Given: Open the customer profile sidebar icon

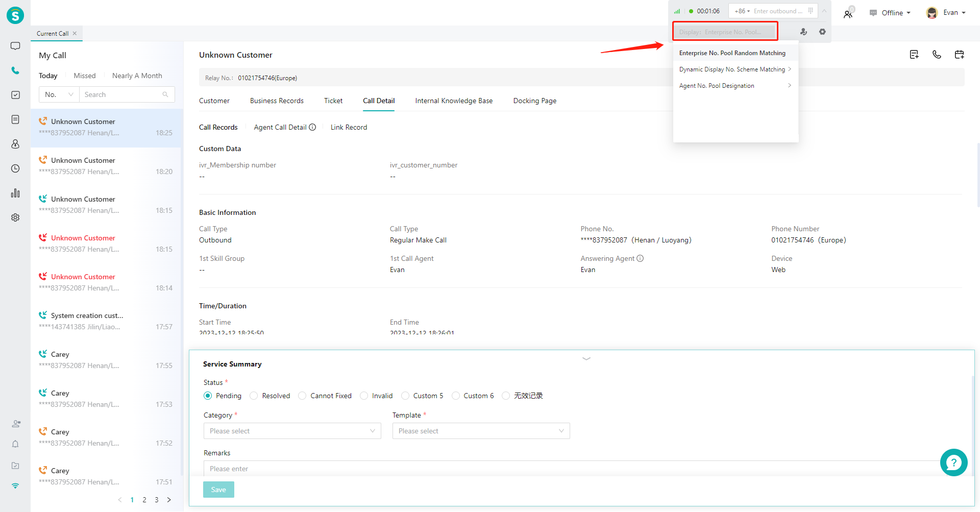Looking at the screenshot, I should click(x=15, y=144).
